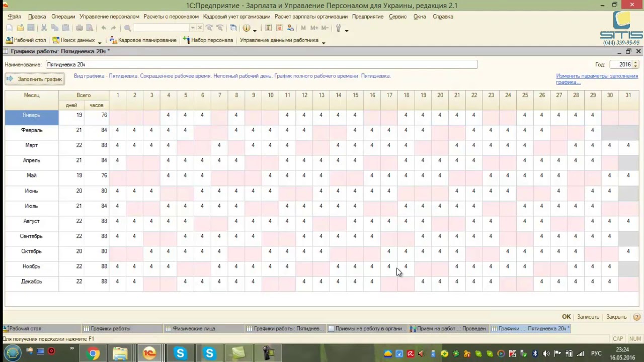Switch to Прием на работ... Проведен tab
The image size is (644, 362).
click(448, 329)
